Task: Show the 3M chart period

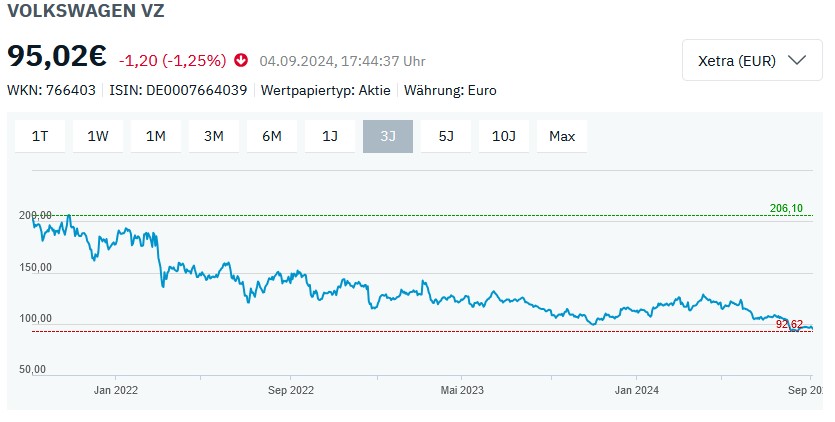Action: pyautogui.click(x=214, y=136)
